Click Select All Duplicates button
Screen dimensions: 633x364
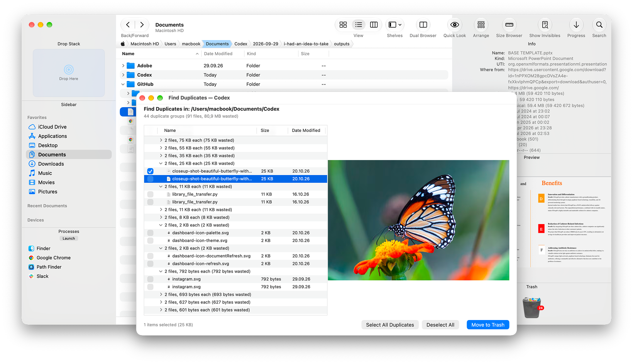[390, 325]
